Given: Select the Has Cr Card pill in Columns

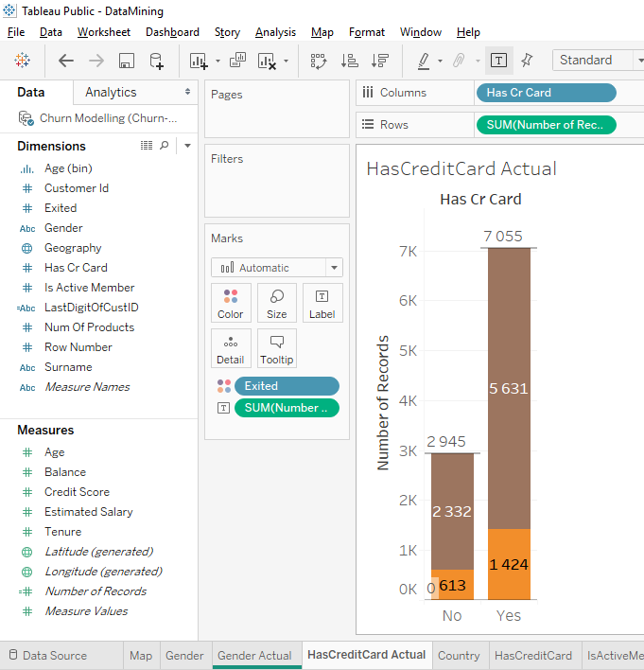Looking at the screenshot, I should (546, 93).
